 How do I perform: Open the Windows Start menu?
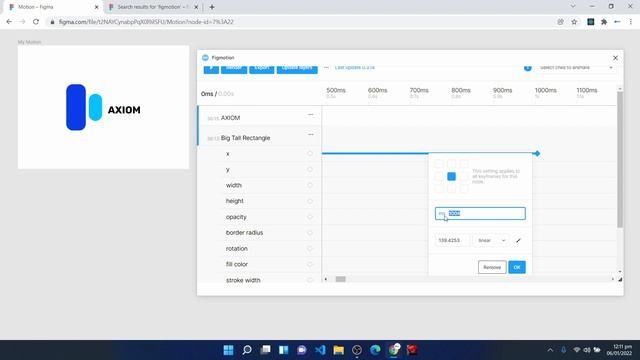click(x=228, y=350)
